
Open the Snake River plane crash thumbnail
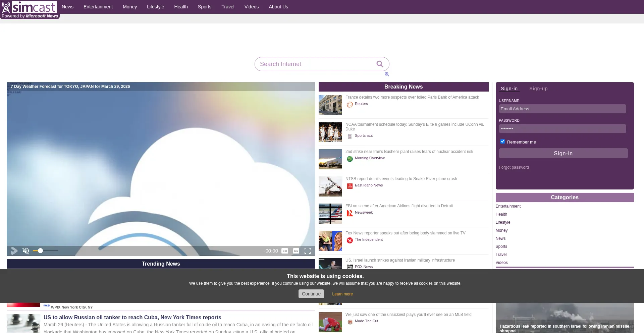[330, 186]
